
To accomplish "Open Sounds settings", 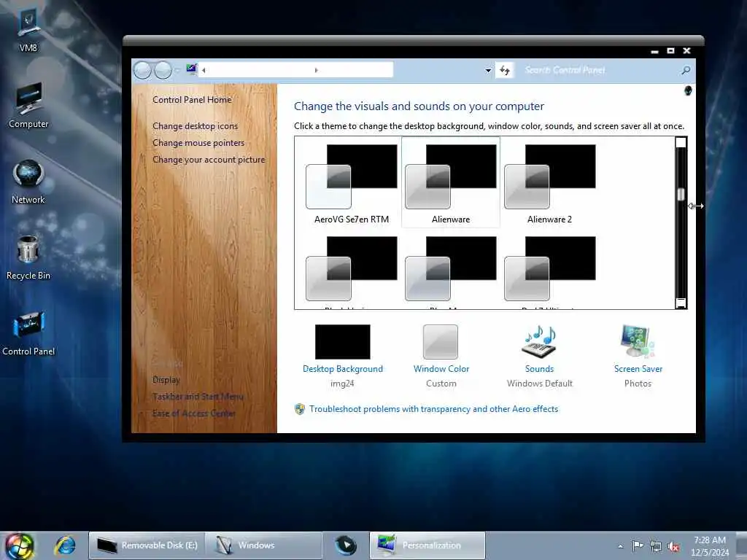I will (x=539, y=355).
